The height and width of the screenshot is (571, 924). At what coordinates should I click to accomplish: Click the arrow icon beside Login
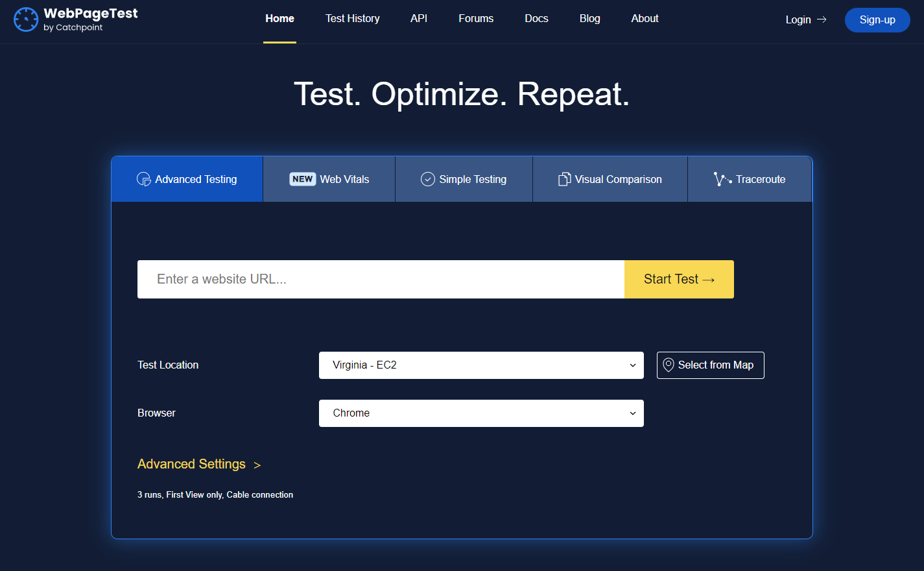pyautogui.click(x=822, y=20)
